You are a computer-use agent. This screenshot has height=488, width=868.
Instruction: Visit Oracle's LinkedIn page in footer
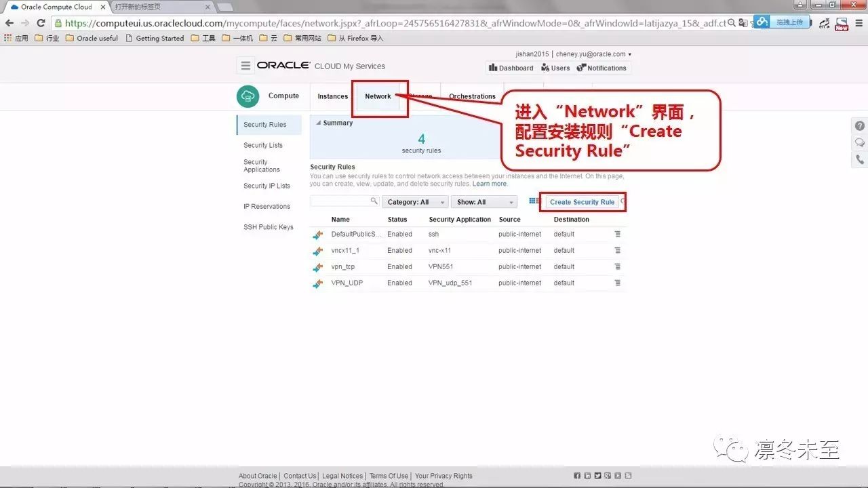(587, 476)
